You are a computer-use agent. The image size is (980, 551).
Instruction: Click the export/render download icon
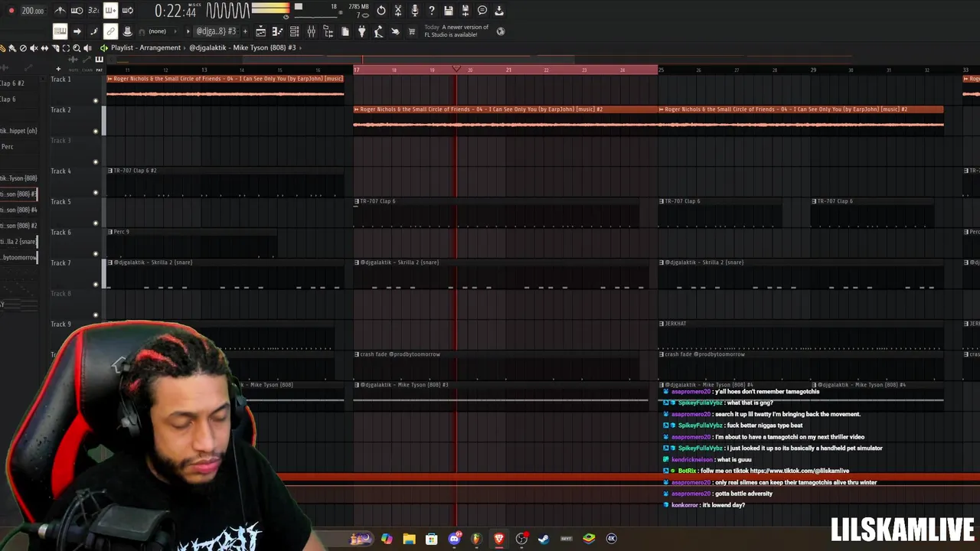(499, 11)
